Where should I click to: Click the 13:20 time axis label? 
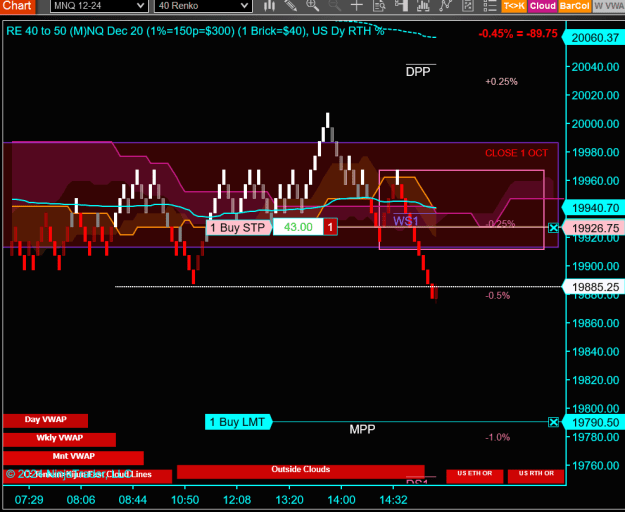289,500
